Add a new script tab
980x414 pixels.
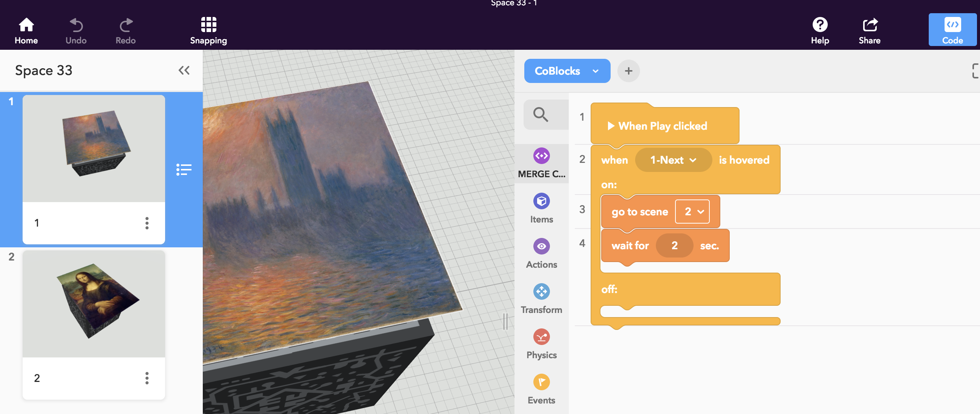[x=628, y=71]
